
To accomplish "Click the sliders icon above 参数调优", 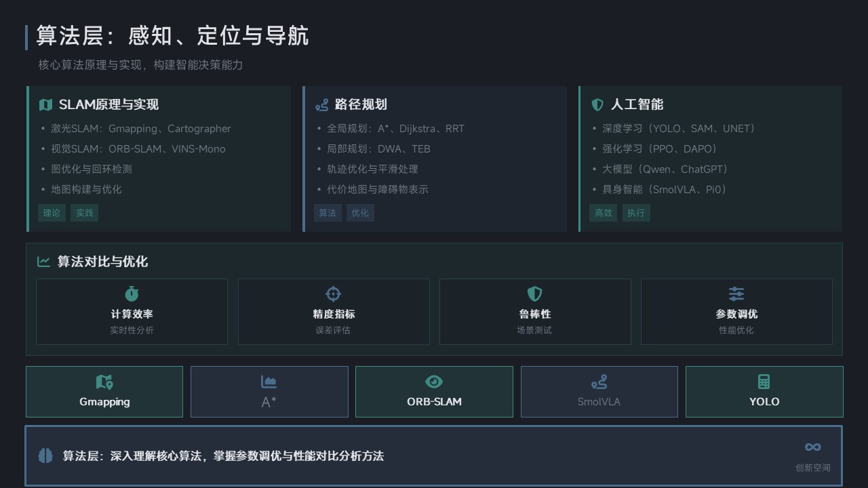I will [x=736, y=293].
